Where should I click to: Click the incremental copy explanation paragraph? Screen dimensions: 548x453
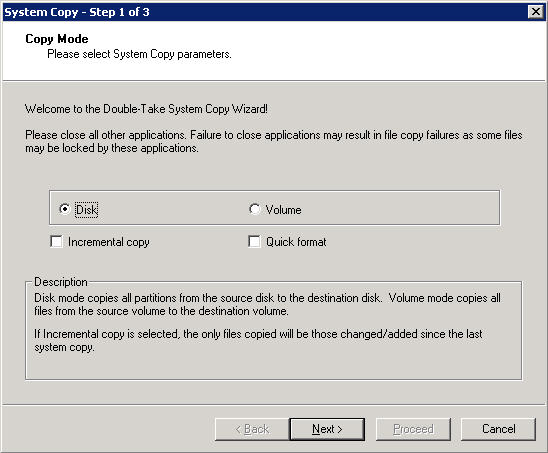point(258,340)
